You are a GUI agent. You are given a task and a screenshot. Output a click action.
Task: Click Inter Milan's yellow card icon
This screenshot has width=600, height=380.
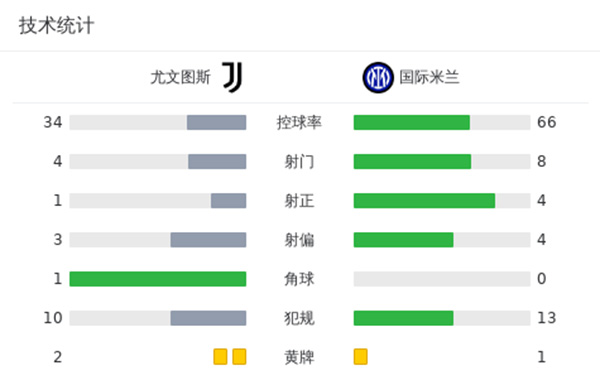pos(360,357)
